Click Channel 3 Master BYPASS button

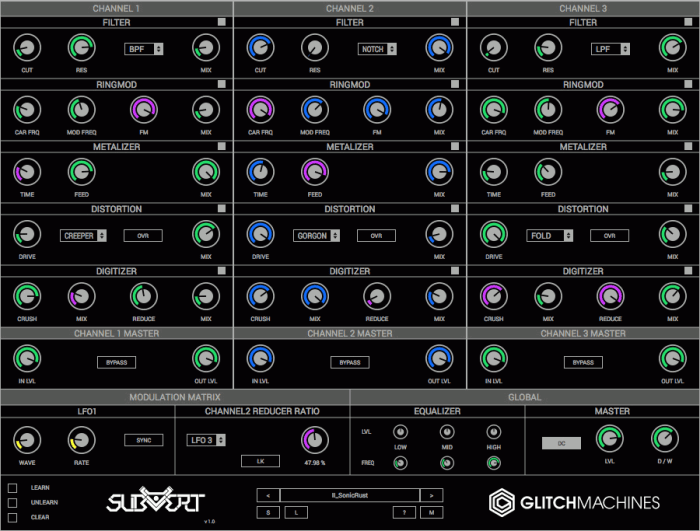(583, 363)
